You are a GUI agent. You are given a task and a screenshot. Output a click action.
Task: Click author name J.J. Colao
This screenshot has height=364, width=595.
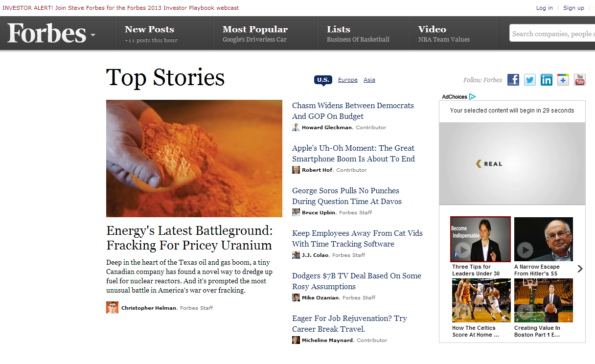(x=315, y=255)
